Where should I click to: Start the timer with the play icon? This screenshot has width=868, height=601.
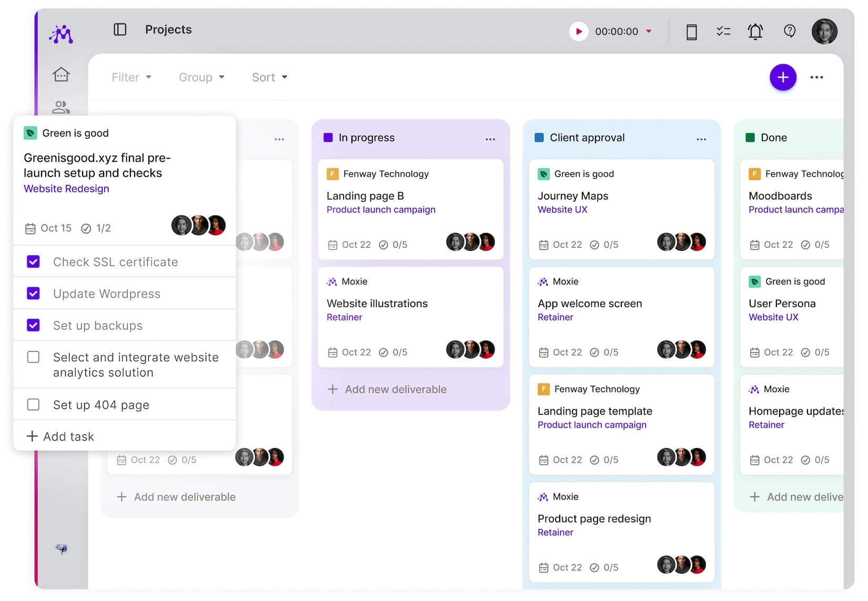(579, 31)
